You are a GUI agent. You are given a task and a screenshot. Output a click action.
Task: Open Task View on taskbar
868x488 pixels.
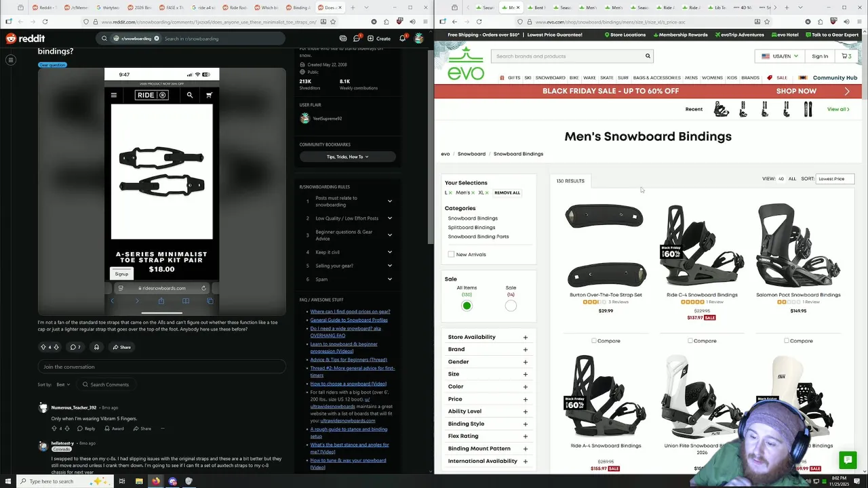(122, 481)
